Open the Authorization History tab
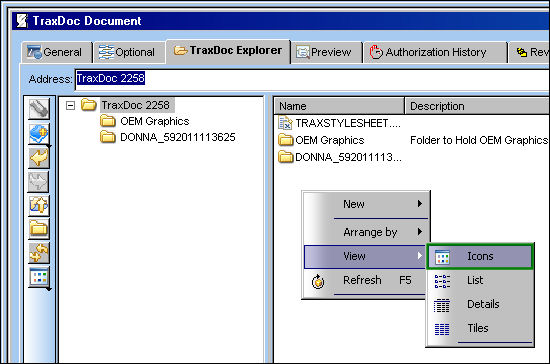Viewport: 550px width, 364px height. (x=436, y=52)
